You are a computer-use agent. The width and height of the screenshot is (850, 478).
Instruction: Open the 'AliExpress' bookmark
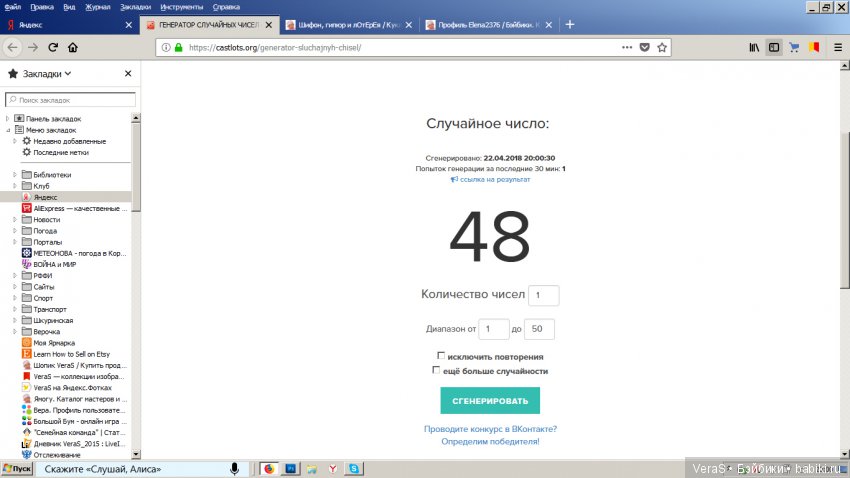pos(80,208)
